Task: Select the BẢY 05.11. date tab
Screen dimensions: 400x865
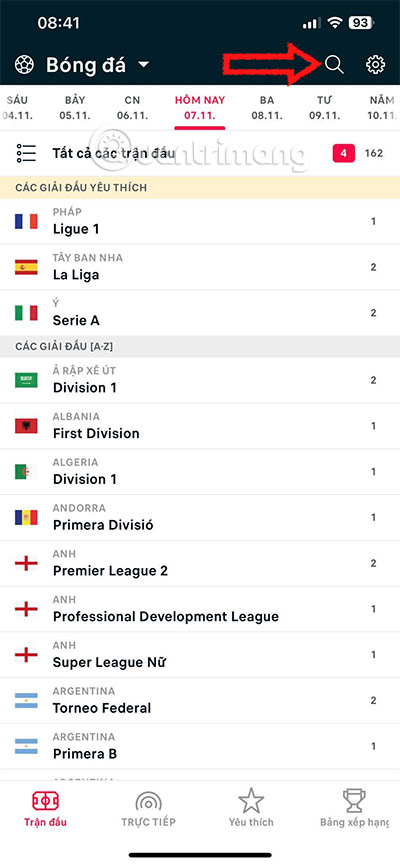Action: [75, 108]
